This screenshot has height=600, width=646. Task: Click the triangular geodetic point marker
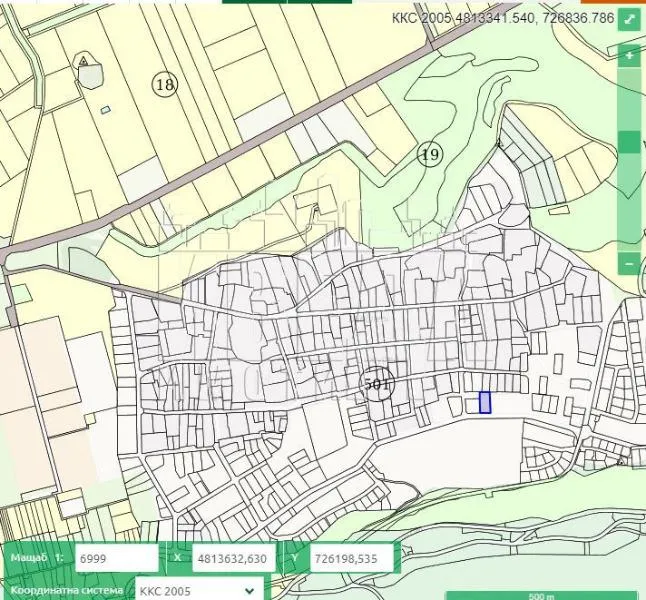click(x=84, y=61)
